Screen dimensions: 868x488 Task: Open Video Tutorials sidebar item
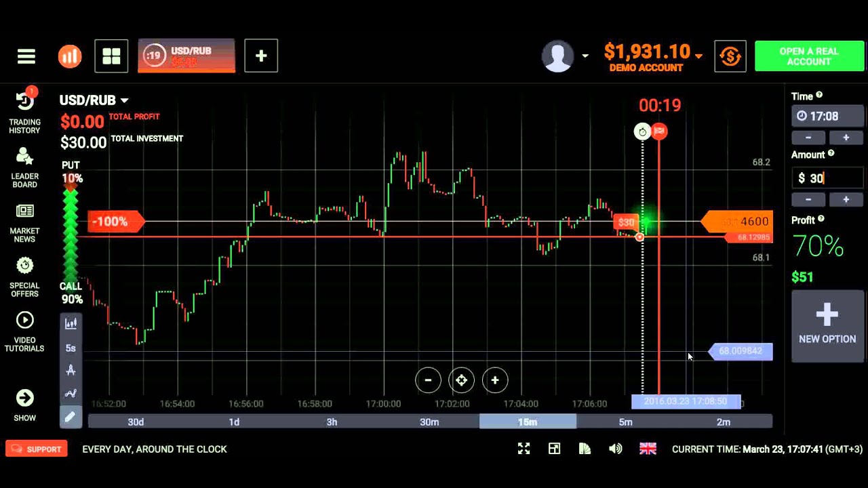pos(24,332)
